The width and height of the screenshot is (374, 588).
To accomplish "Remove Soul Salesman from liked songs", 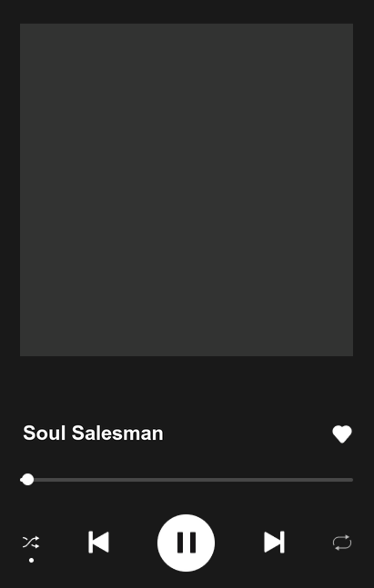I will coord(342,434).
